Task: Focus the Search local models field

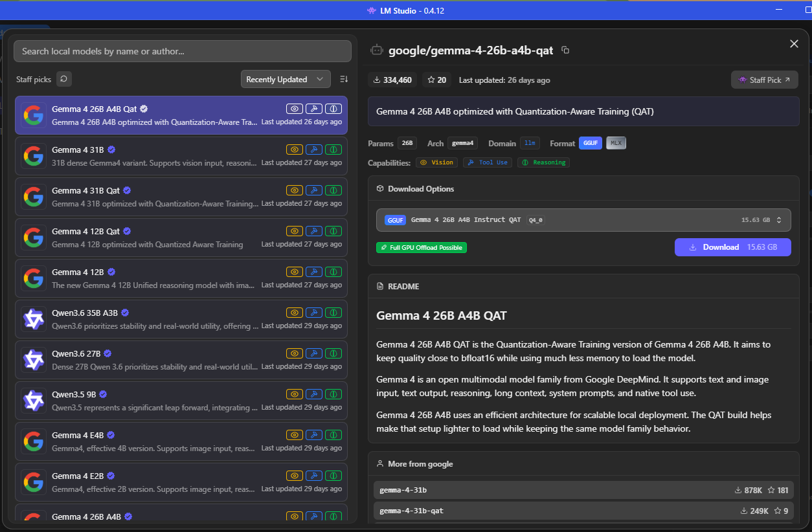Action: (183, 51)
